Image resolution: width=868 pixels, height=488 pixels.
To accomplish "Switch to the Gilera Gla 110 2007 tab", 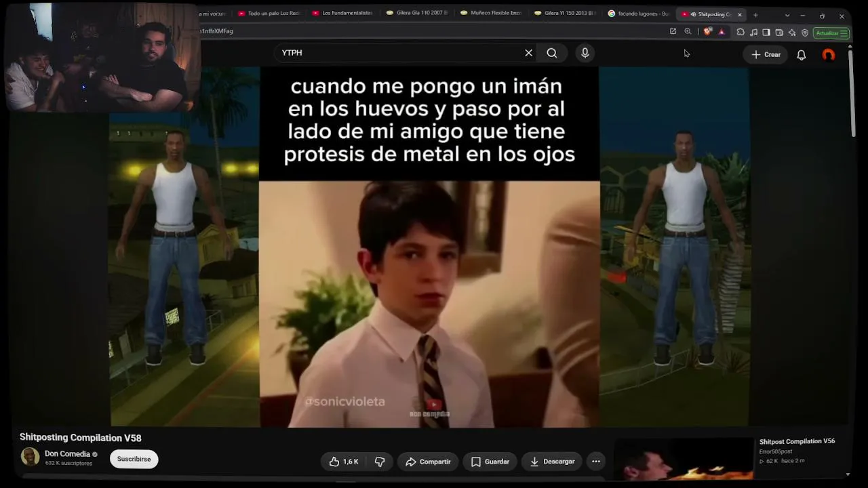I will tap(416, 14).
